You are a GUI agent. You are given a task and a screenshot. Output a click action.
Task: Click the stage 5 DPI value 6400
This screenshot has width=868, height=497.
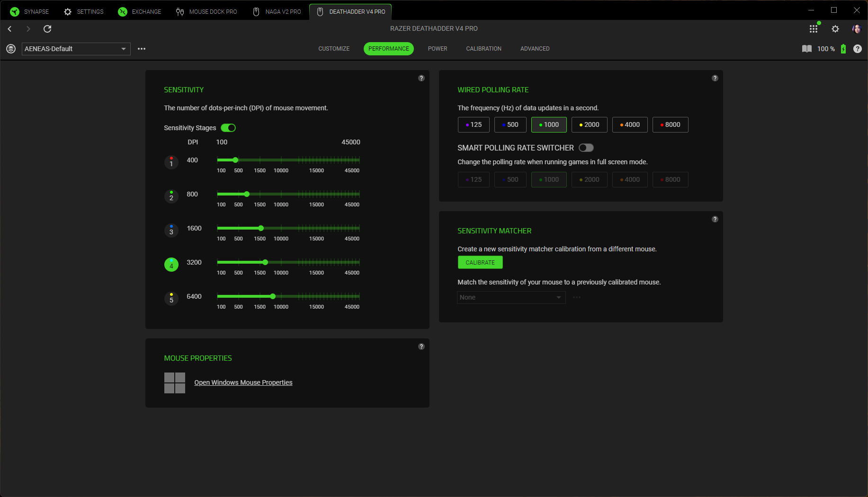pos(194,296)
